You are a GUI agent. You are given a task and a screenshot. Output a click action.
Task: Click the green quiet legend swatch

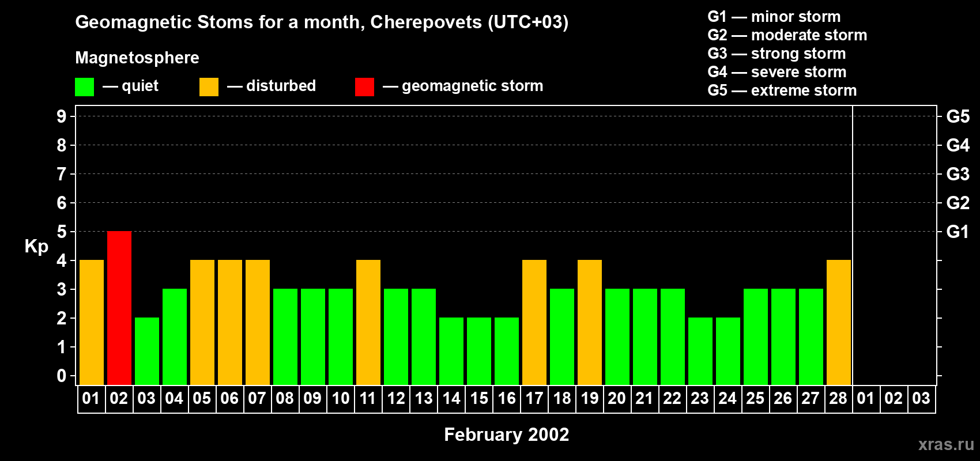84,87
